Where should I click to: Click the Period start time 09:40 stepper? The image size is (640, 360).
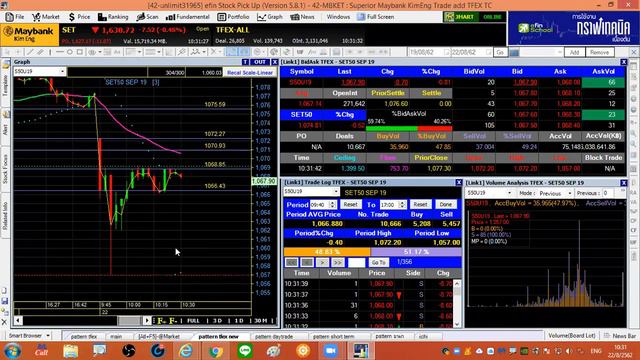click(332, 204)
